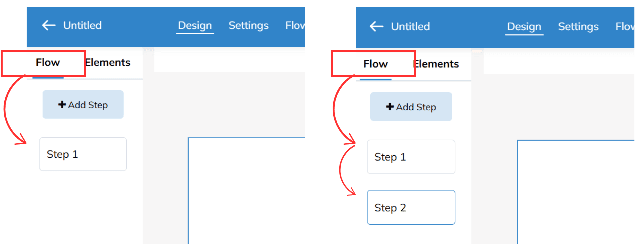Open the cut-off top Flow tab, left screenshot

coord(295,25)
